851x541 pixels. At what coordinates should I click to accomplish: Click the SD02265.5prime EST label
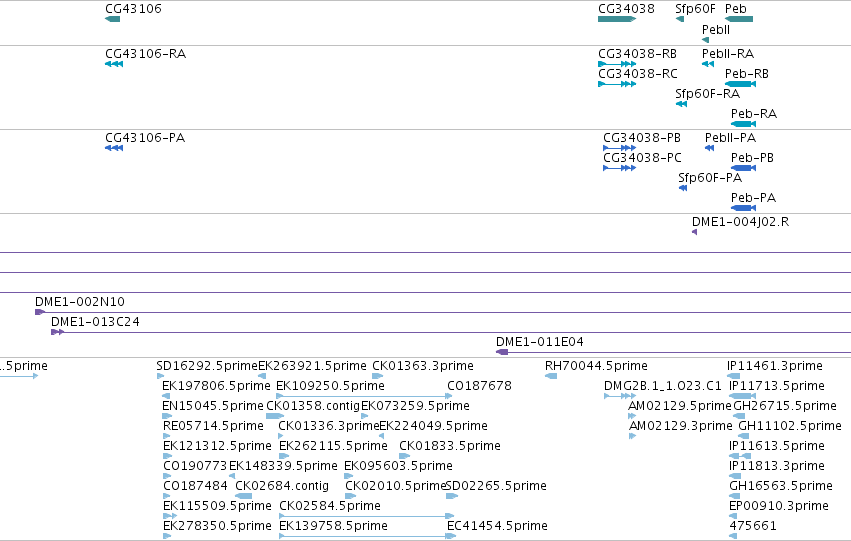click(496, 486)
